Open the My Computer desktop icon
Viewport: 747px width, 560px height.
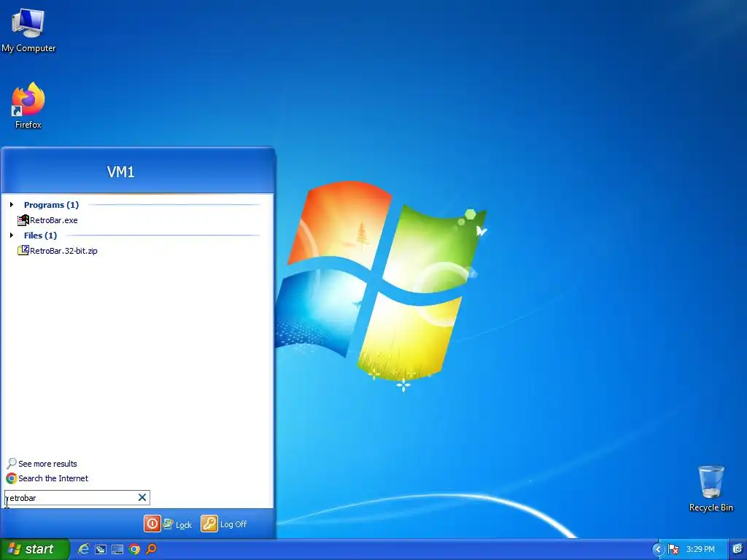click(28, 29)
